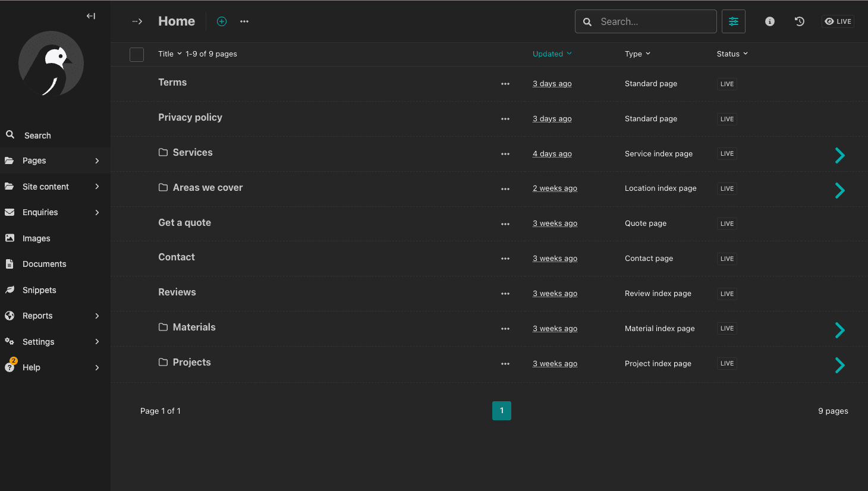
Task: Open actions menu for the Reviews row
Action: click(x=505, y=294)
